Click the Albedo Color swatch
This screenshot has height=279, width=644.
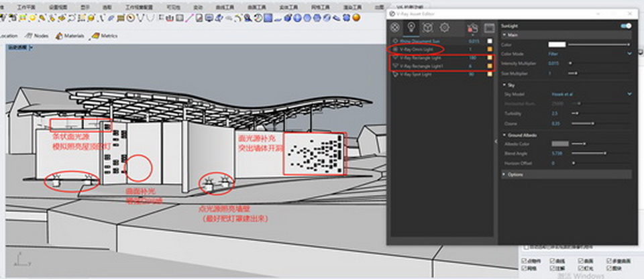559,144
